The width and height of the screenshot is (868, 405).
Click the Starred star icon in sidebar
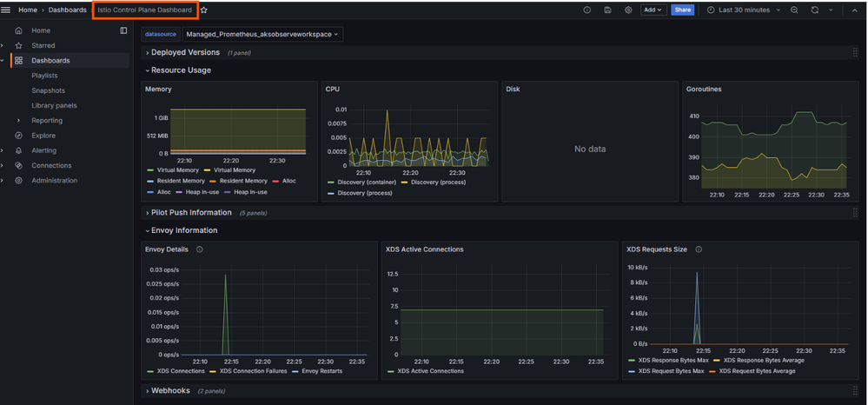coord(19,45)
